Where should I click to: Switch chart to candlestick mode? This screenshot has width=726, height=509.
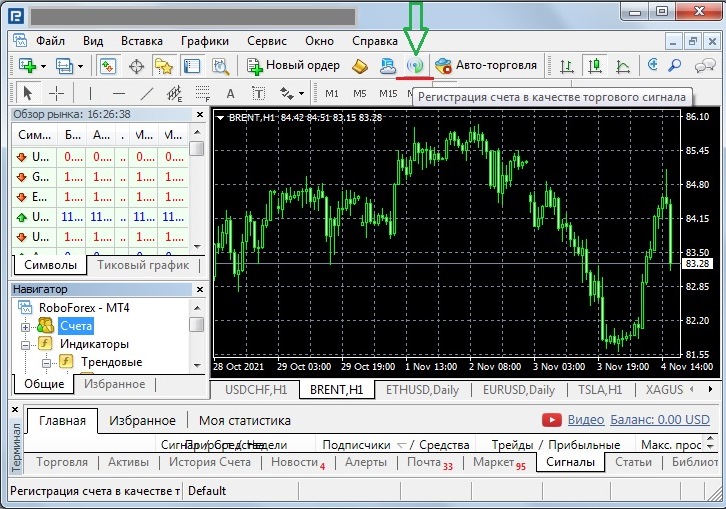596,66
